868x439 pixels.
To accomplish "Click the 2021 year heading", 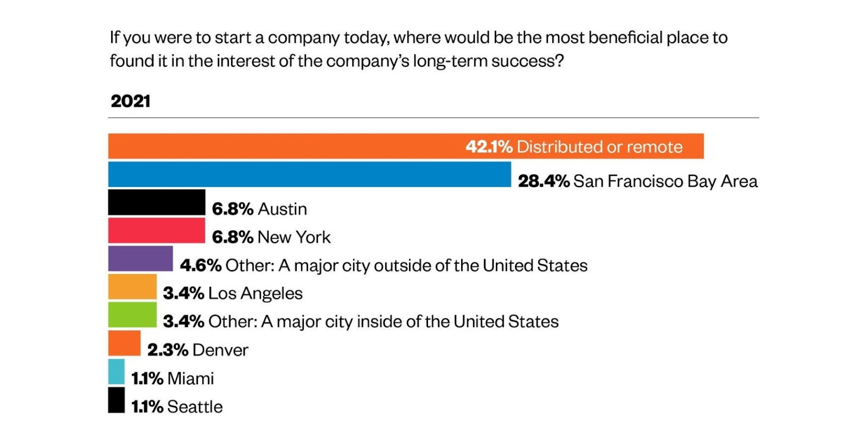I will pyautogui.click(x=130, y=101).
